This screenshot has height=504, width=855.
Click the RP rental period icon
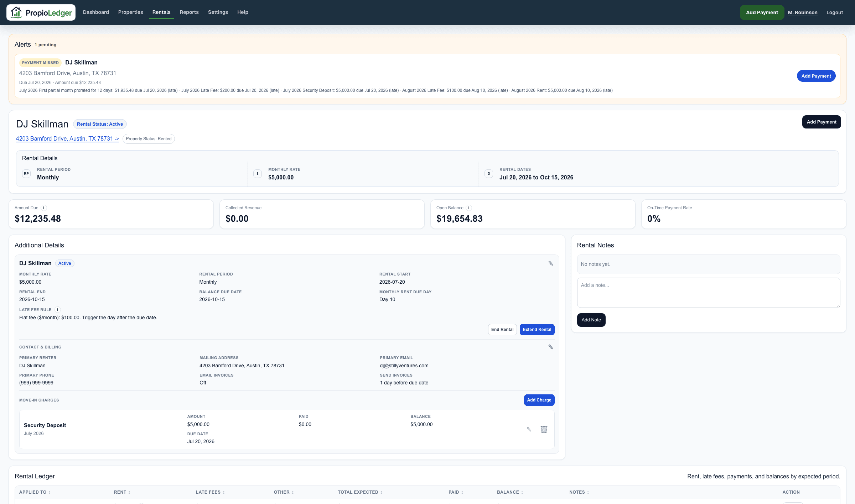(x=26, y=174)
